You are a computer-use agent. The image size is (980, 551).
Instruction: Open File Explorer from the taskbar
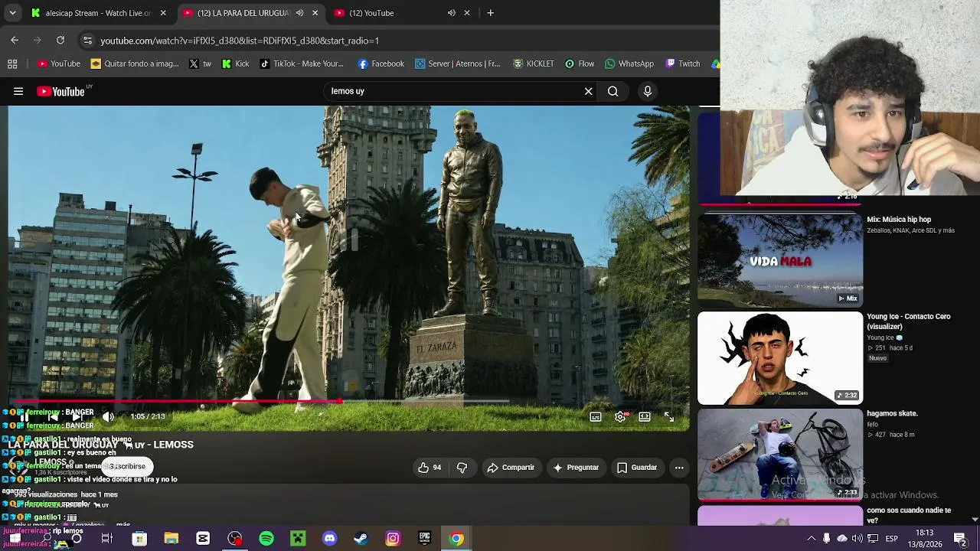171,539
